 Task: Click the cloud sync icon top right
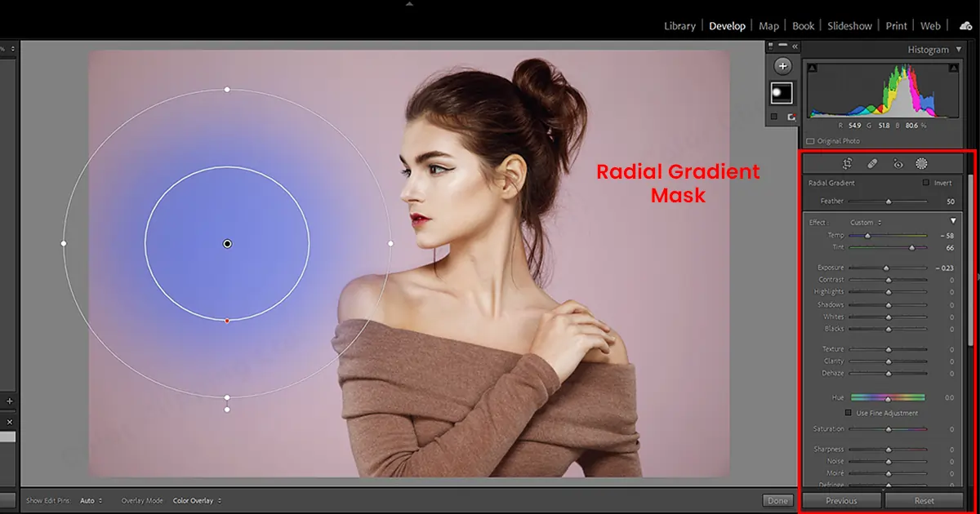point(965,25)
